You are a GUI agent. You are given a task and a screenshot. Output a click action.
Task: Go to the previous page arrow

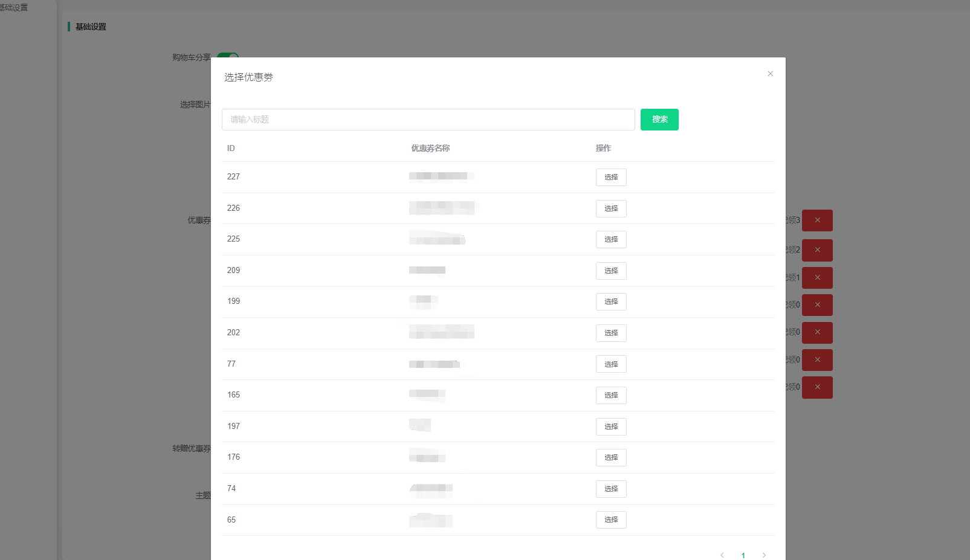722,555
